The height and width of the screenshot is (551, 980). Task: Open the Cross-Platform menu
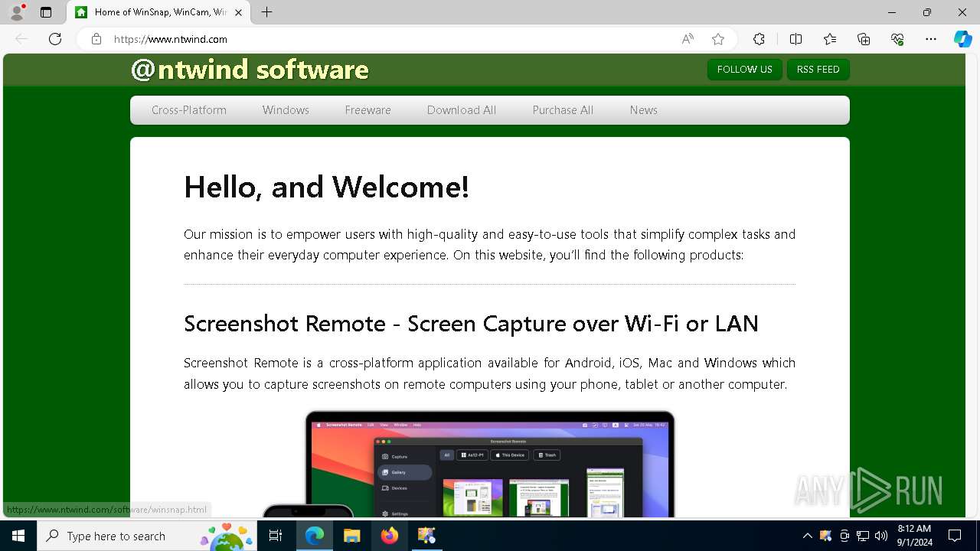tap(189, 110)
